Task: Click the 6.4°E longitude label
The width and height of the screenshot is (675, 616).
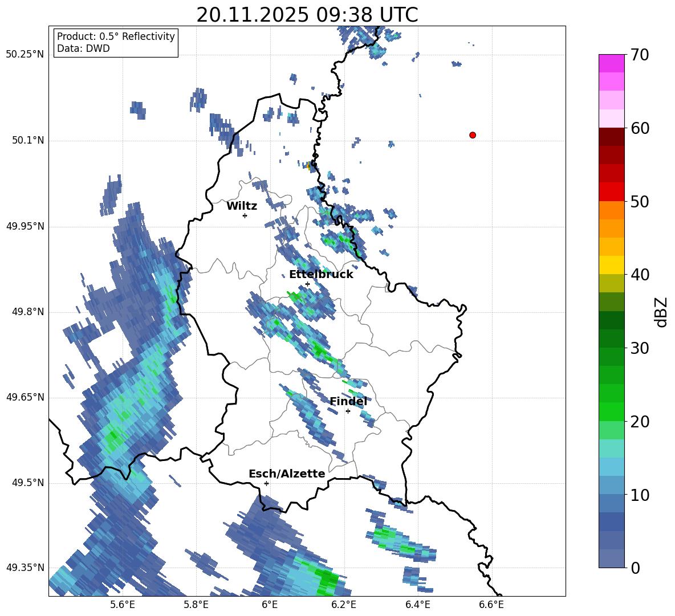Action: click(x=417, y=605)
